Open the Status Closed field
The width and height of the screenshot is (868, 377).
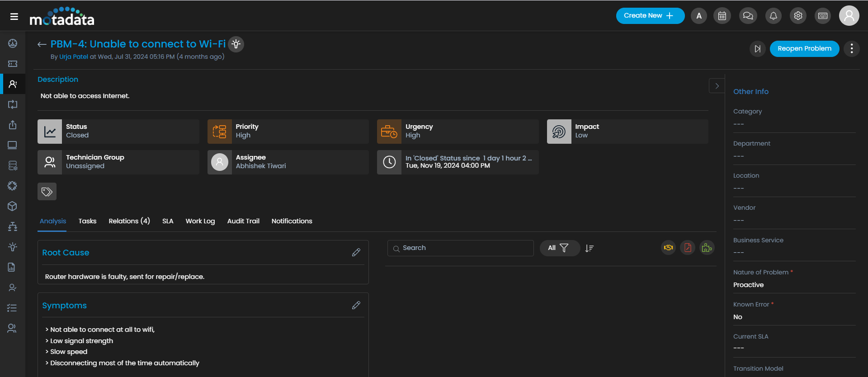(x=118, y=132)
